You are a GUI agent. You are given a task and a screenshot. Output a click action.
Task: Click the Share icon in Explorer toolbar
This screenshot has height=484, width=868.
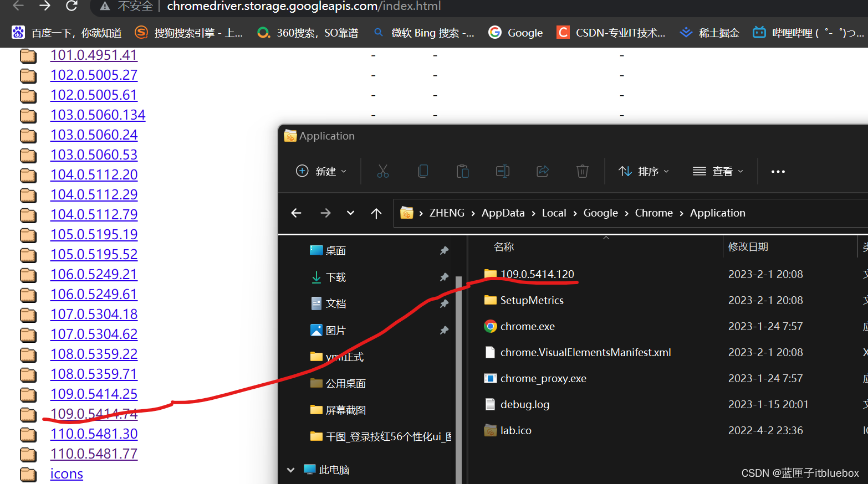point(543,171)
